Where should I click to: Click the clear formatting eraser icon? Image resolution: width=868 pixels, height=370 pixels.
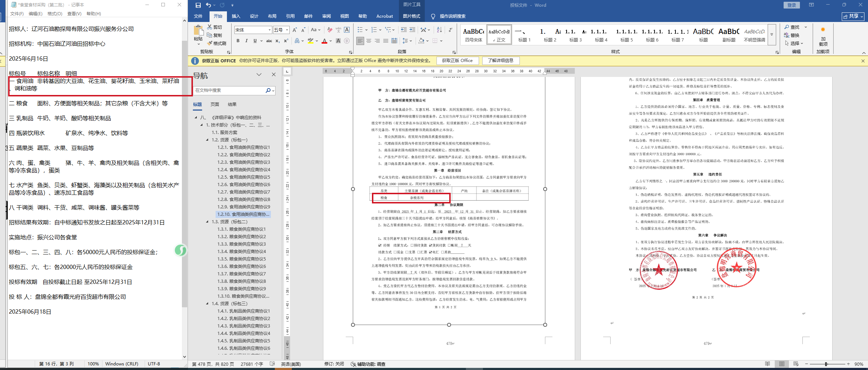coord(330,30)
